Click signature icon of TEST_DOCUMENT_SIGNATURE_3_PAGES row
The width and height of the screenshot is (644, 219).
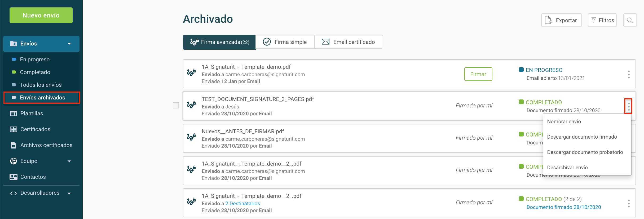click(x=191, y=105)
